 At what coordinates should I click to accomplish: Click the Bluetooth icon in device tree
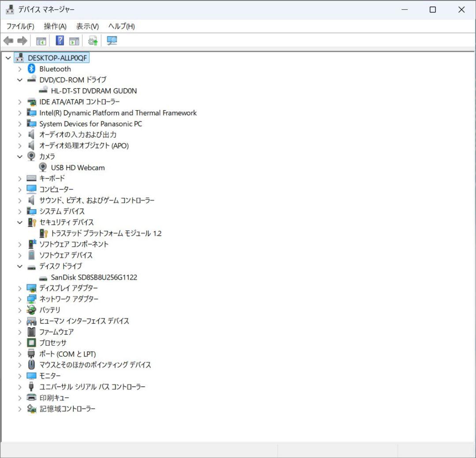click(31, 69)
